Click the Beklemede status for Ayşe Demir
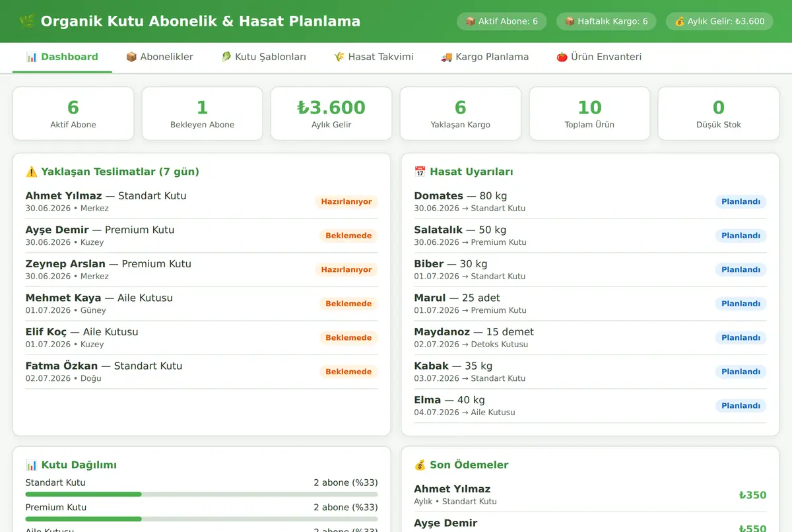This screenshot has width=792, height=532. pos(348,236)
